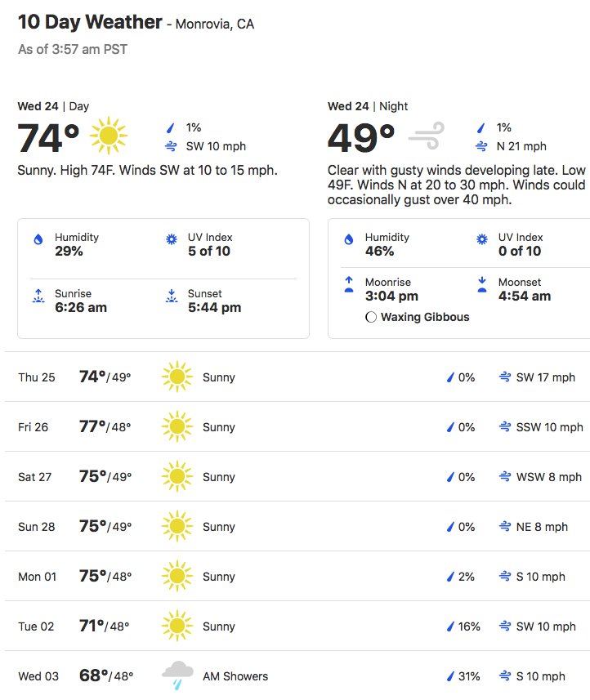This screenshot has width=590, height=700.
Task: Click the wind icon next to SW 17 mph
Action: click(x=505, y=377)
